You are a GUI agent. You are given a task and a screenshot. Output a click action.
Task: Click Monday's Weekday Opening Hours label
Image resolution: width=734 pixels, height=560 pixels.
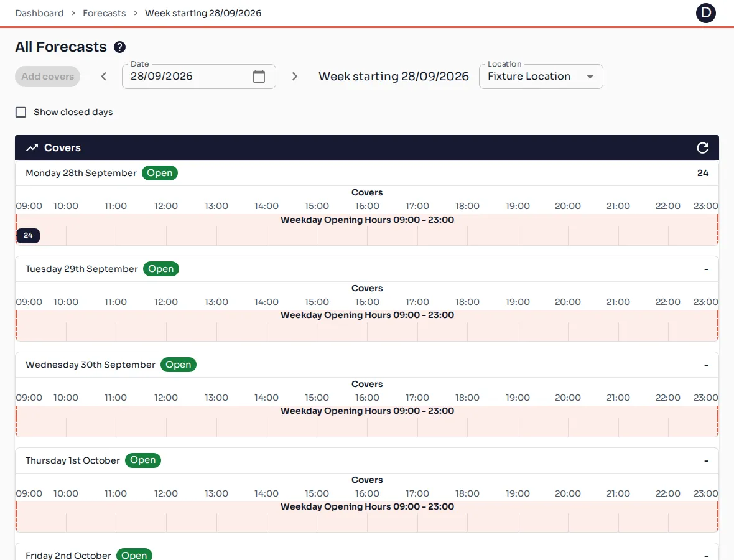pyautogui.click(x=368, y=220)
